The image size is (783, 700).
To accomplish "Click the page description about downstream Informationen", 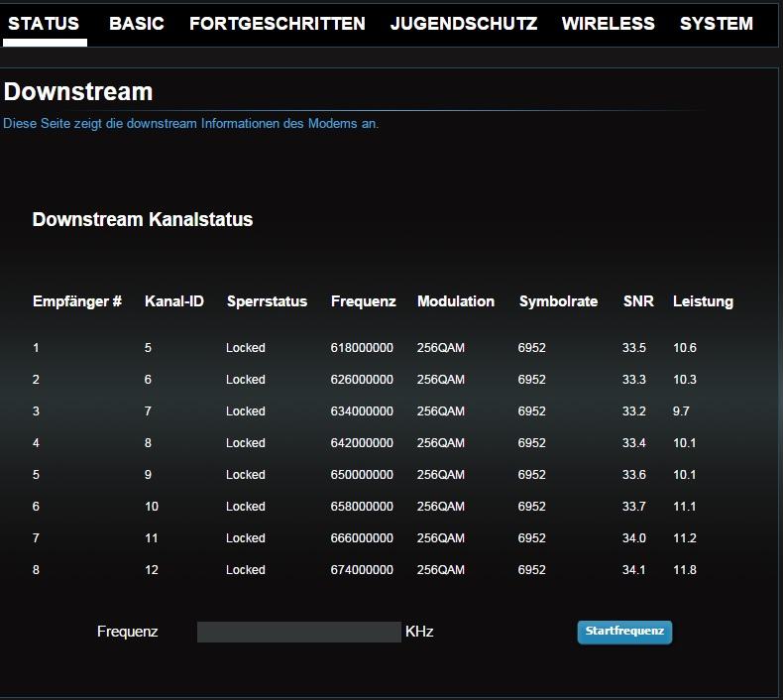I will 190,123.
